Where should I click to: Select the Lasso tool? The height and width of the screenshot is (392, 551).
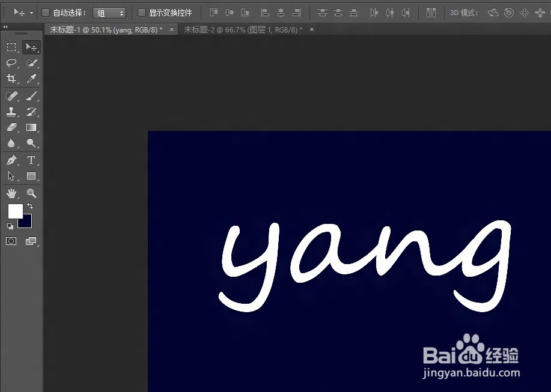11,63
